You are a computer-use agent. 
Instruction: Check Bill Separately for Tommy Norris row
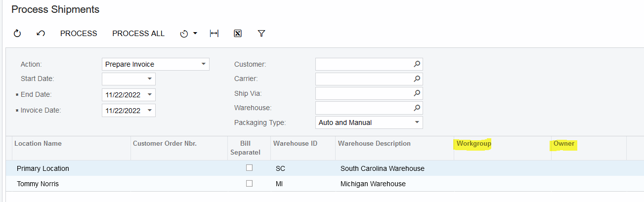pyautogui.click(x=249, y=183)
